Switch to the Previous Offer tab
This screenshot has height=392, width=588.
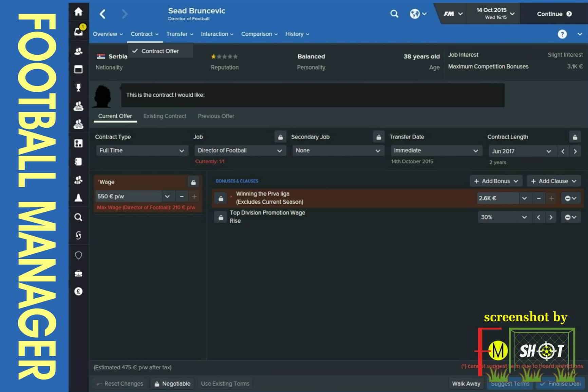pyautogui.click(x=216, y=116)
